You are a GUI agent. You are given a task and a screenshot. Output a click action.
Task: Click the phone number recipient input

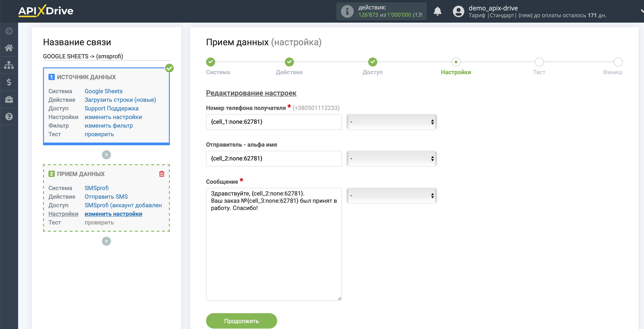coord(274,122)
